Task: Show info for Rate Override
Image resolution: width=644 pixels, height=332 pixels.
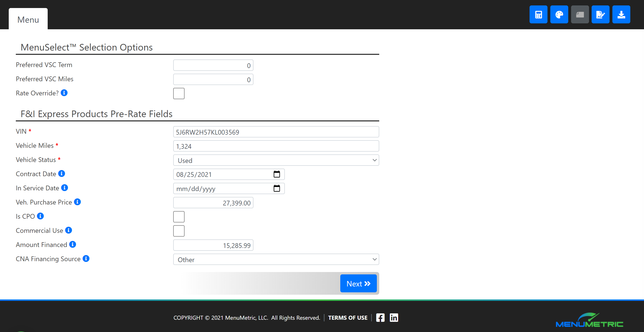Action: point(64,93)
